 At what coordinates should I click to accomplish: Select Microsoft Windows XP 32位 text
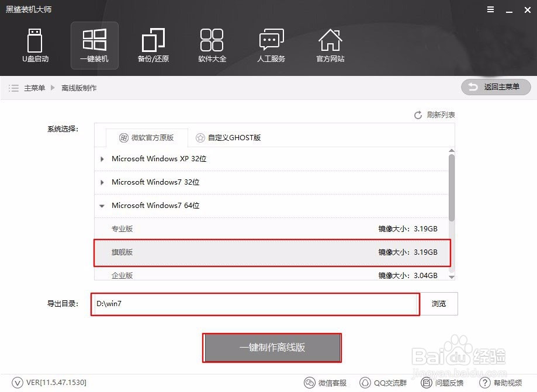(x=159, y=159)
